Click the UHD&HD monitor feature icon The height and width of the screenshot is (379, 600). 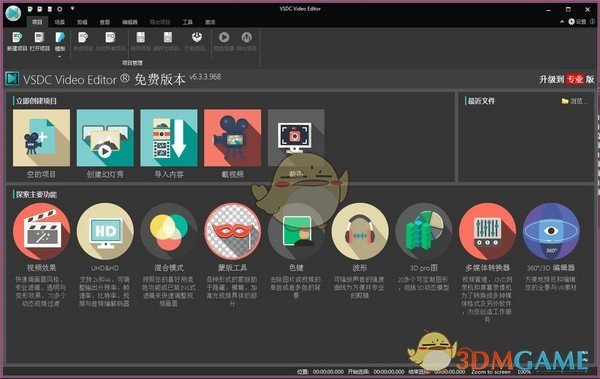[x=105, y=231]
